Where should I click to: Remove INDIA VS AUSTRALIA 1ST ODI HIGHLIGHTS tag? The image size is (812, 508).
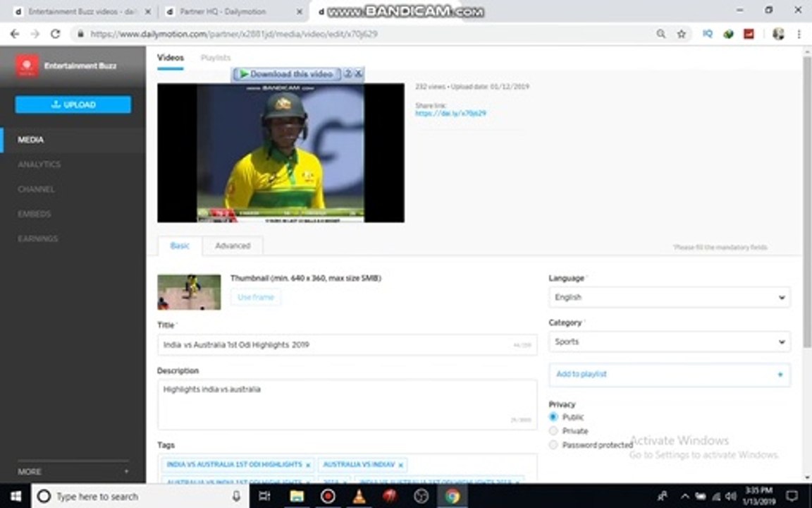click(308, 465)
